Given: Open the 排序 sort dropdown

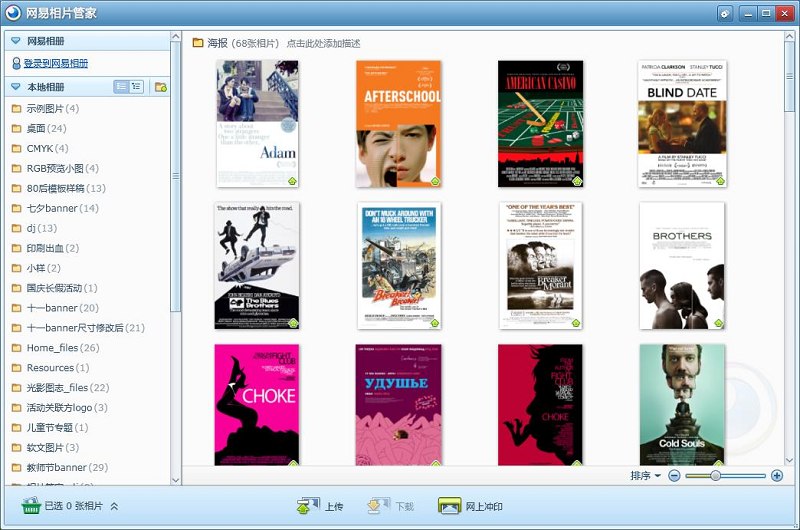Looking at the screenshot, I should point(645,475).
